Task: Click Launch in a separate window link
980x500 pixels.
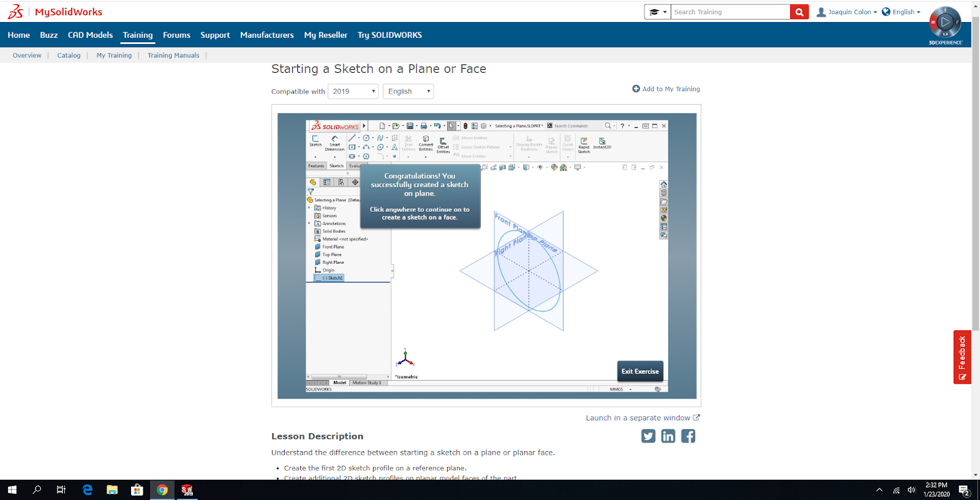Action: pyautogui.click(x=643, y=418)
